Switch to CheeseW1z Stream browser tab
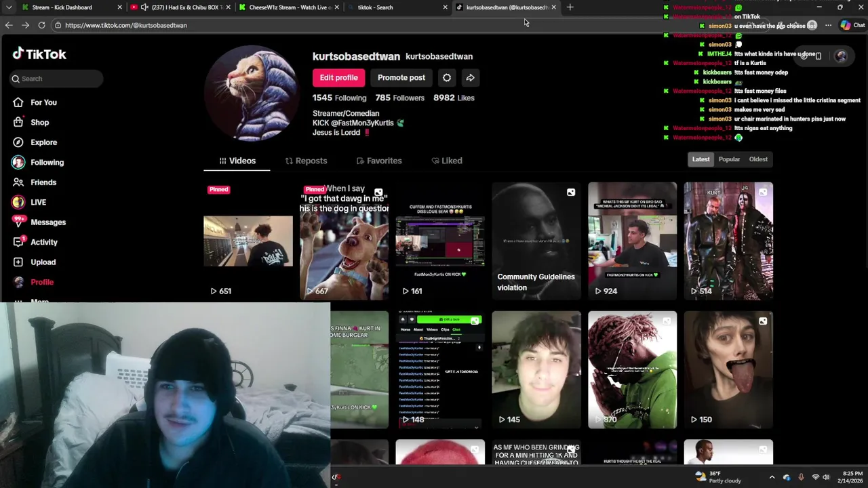Screen dimensions: 868x488 (x=288, y=7)
